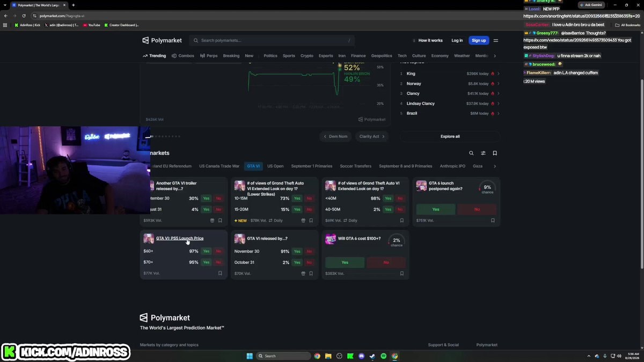This screenshot has height=362, width=644.
Task: Click the Kick app icon in the taskbar
Action: pyautogui.click(x=350, y=356)
